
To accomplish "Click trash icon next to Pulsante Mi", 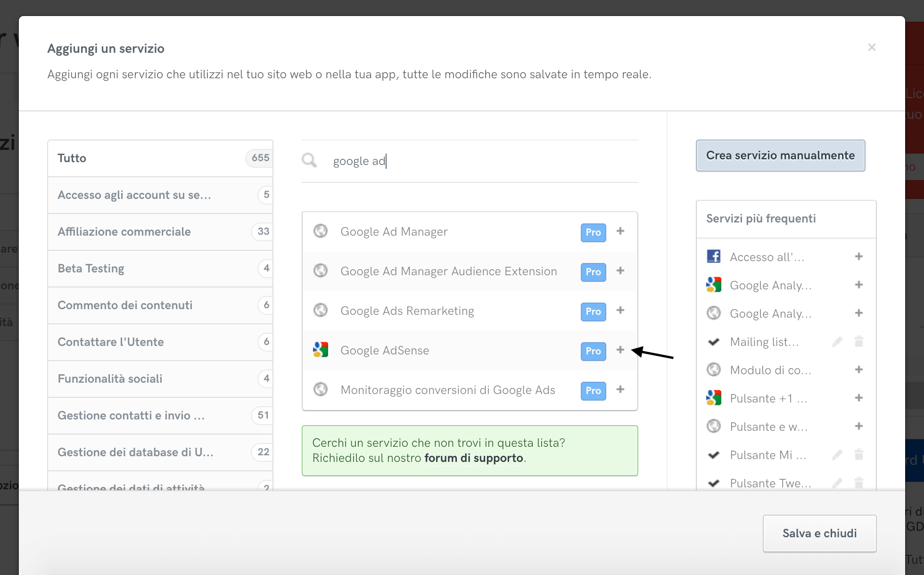I will point(859,455).
